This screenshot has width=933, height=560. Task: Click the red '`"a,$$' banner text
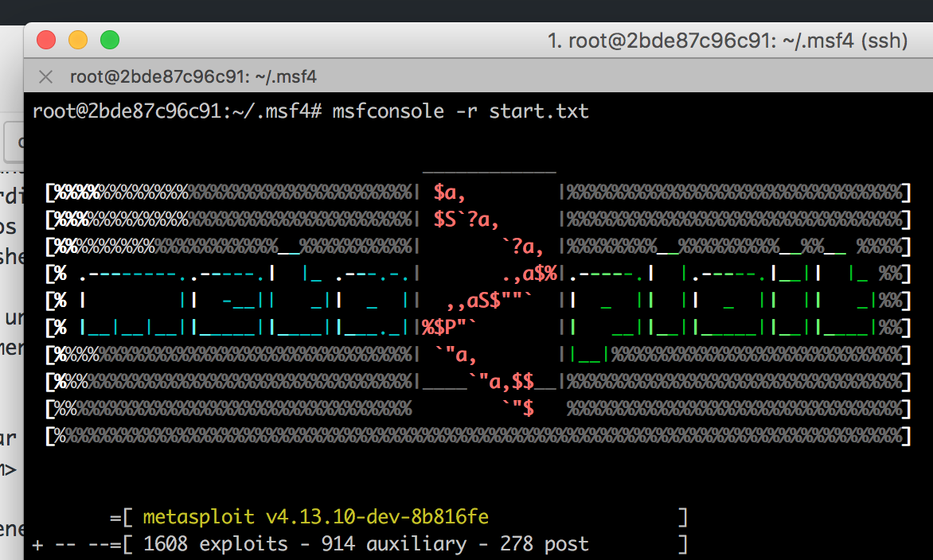click(x=501, y=382)
